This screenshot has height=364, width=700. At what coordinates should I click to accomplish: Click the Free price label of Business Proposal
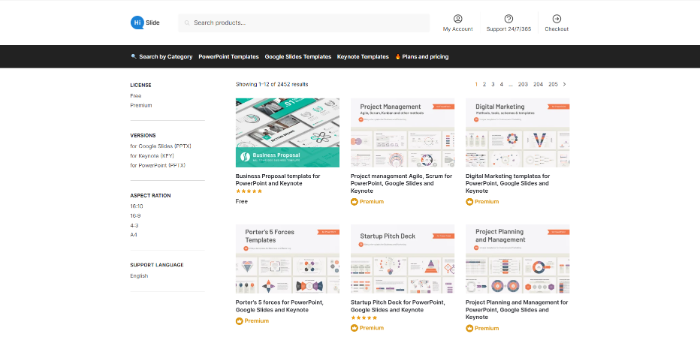(x=242, y=201)
